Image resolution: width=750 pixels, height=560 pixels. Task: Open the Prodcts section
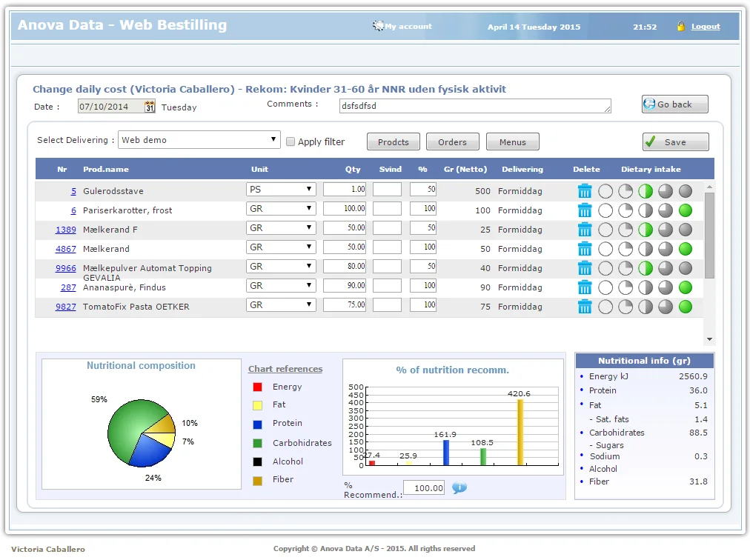click(393, 142)
